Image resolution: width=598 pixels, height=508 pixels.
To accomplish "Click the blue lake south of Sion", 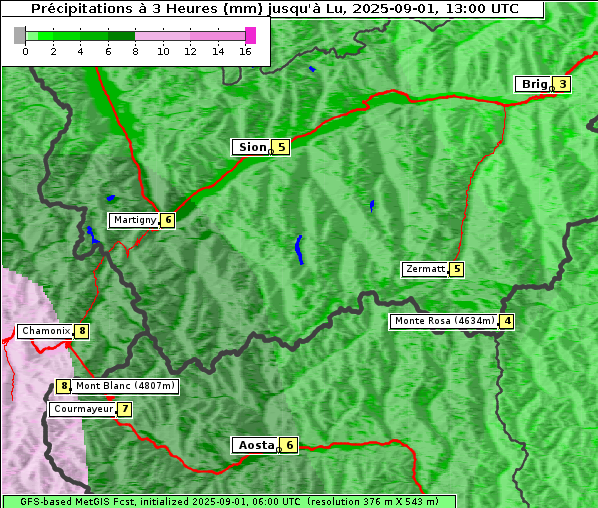I will (x=299, y=250).
